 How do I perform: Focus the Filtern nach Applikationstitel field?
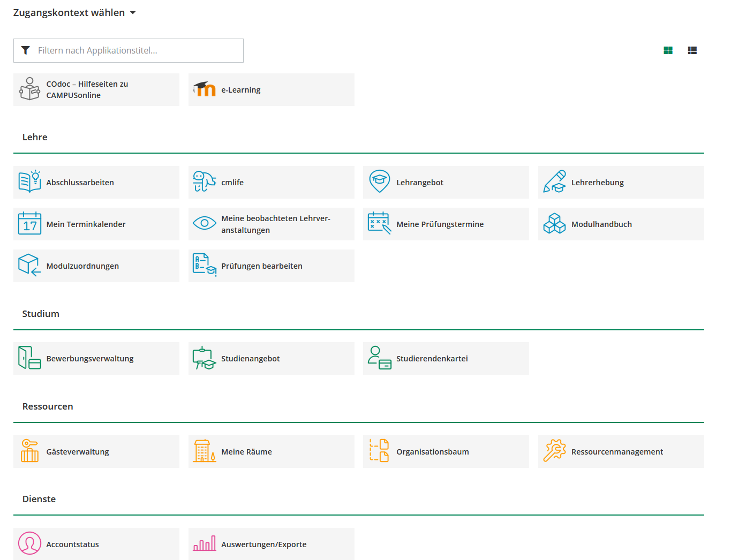tap(129, 50)
